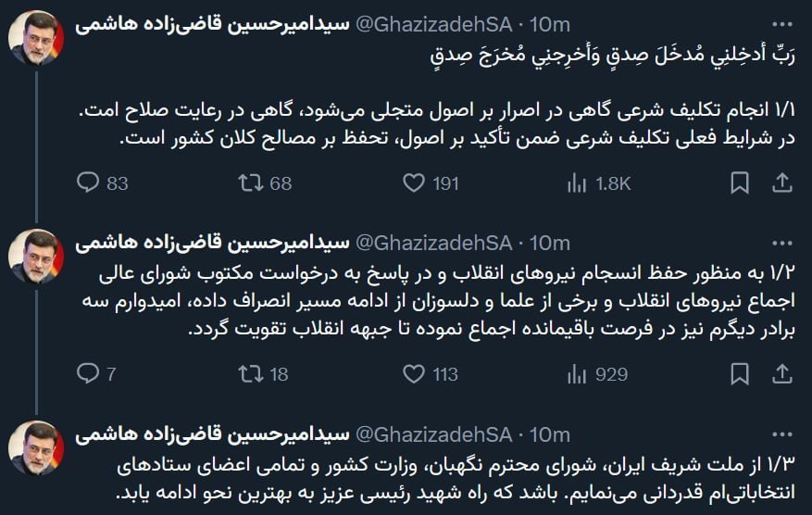
Task: Share the first tweet
Action: [781, 182]
